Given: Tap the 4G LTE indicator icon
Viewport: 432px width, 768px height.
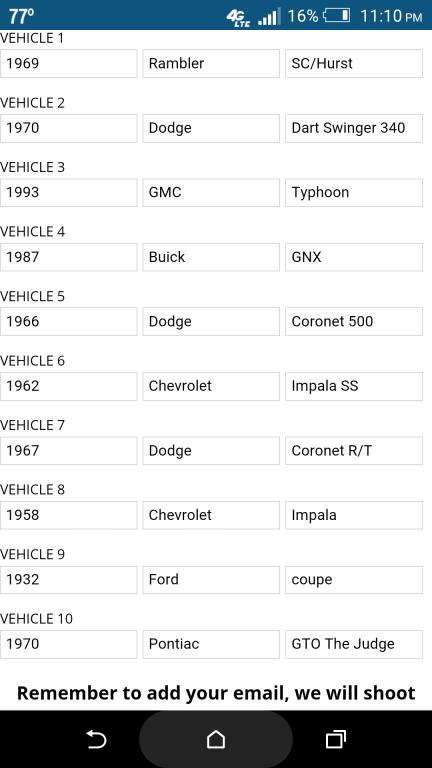Looking at the screenshot, I should [239, 18].
